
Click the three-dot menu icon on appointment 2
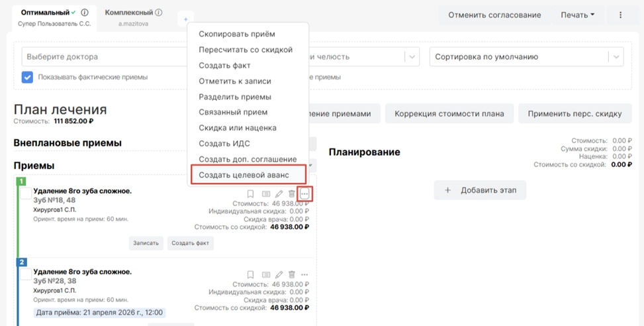pos(304,275)
